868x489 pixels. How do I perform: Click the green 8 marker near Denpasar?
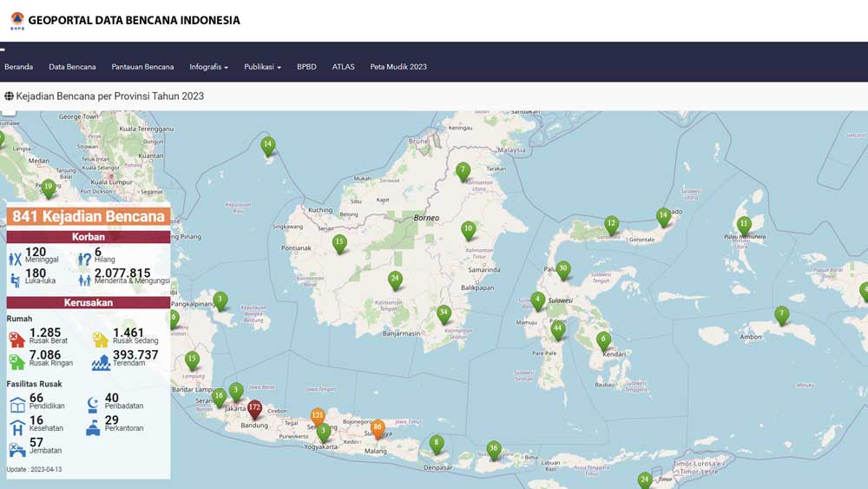coord(437,443)
